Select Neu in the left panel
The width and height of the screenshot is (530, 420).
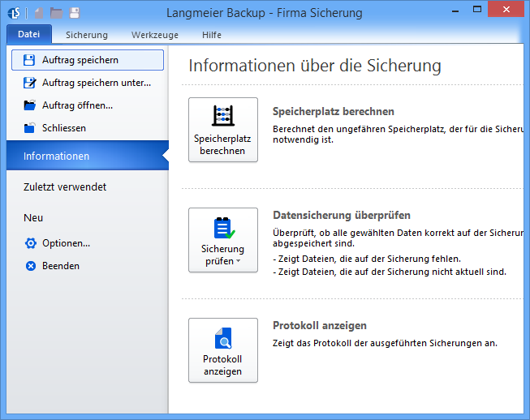pos(34,218)
